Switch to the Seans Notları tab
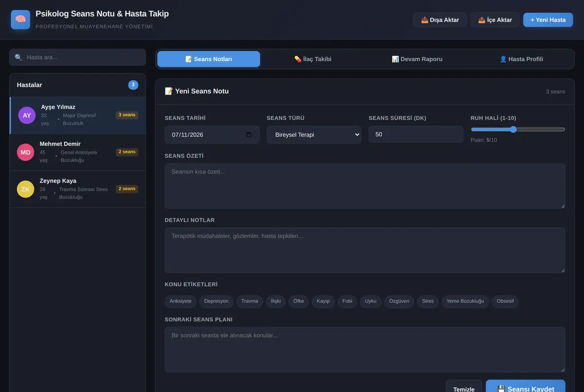584x392 pixels. pyautogui.click(x=209, y=59)
